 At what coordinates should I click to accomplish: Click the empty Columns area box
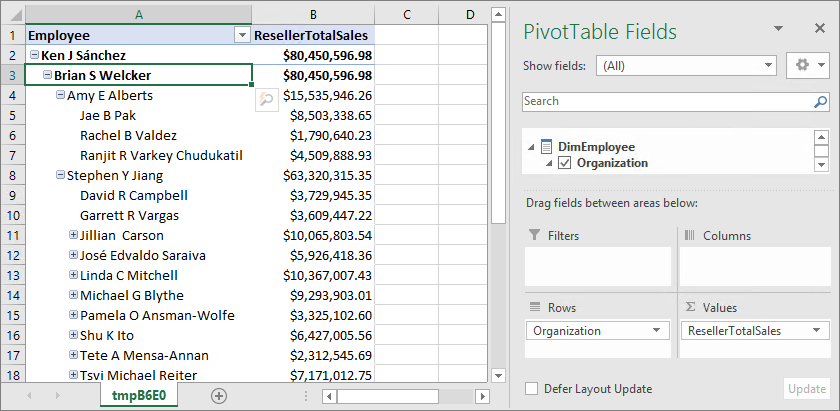755,266
